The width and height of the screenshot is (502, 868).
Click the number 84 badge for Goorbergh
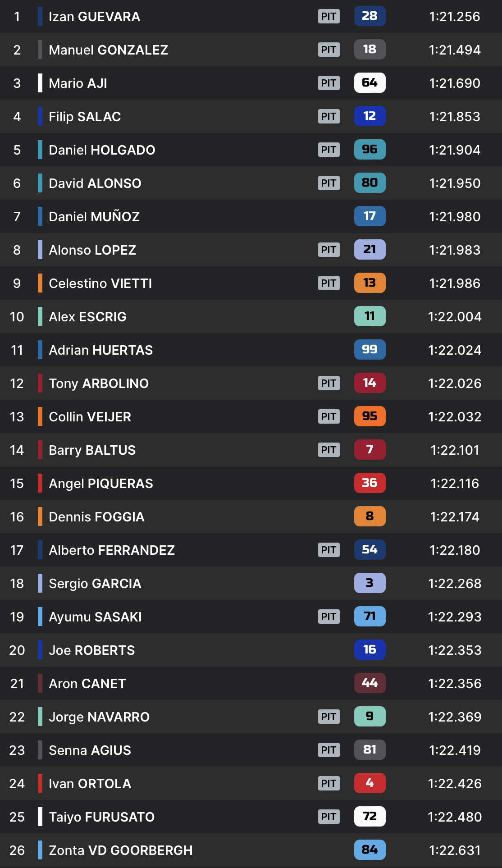coord(370,850)
